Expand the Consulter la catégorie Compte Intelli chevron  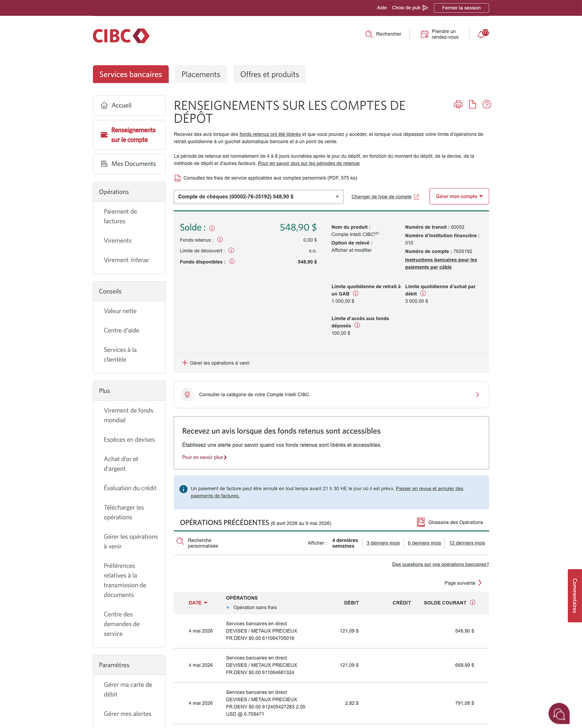(x=477, y=395)
